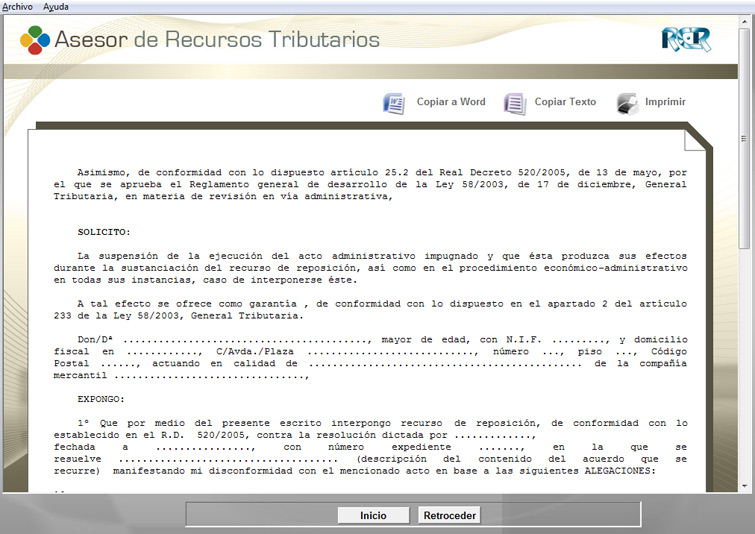This screenshot has width=755, height=534.
Task: Click the RCR company logo
Action: (x=686, y=39)
